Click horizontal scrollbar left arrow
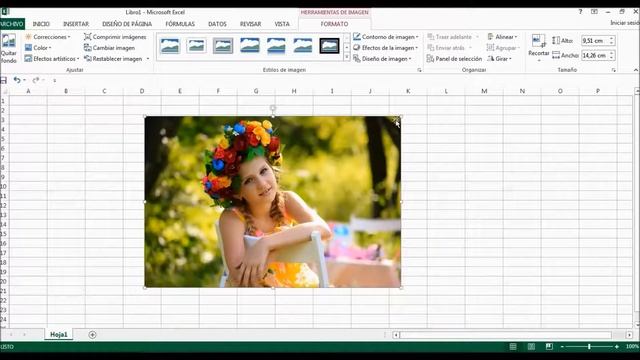The width and height of the screenshot is (640, 360). click(x=396, y=335)
